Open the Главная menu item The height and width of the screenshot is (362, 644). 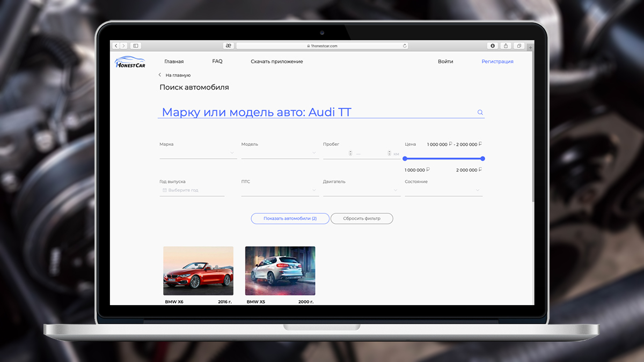(174, 62)
